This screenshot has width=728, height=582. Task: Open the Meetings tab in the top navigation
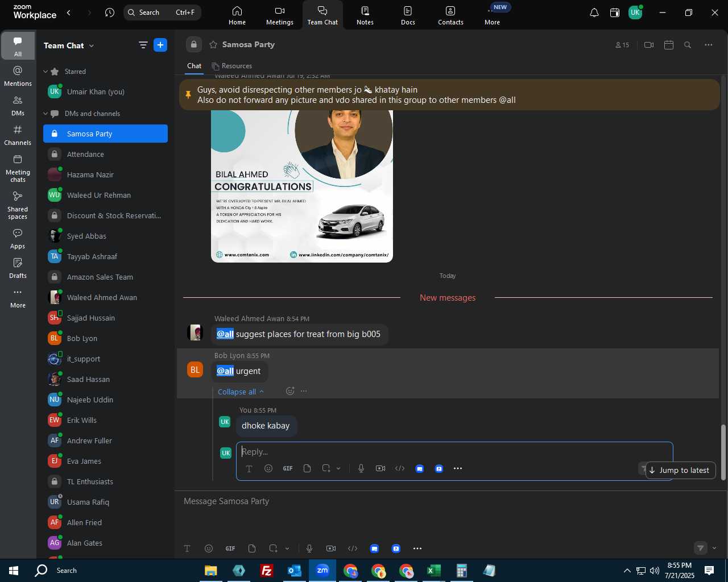280,15
